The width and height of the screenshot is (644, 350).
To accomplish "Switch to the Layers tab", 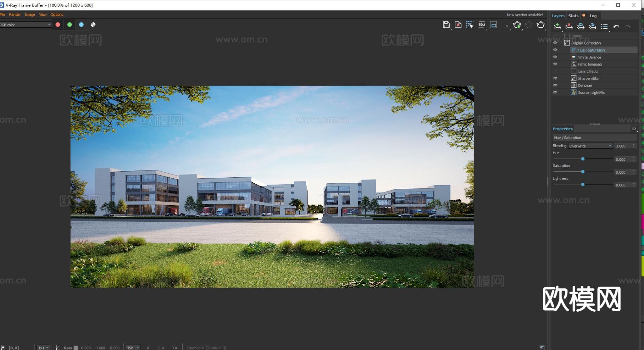I will point(558,16).
